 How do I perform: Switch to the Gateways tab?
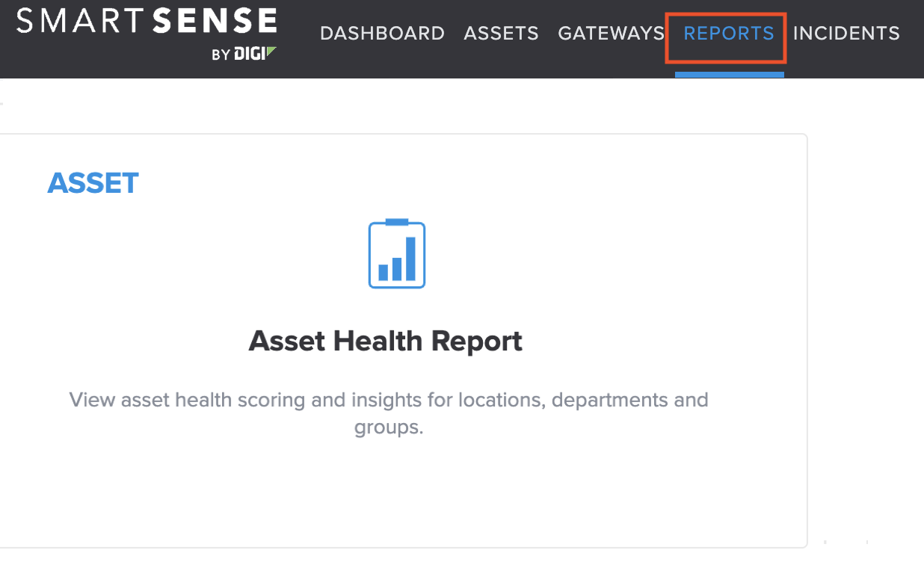click(611, 34)
